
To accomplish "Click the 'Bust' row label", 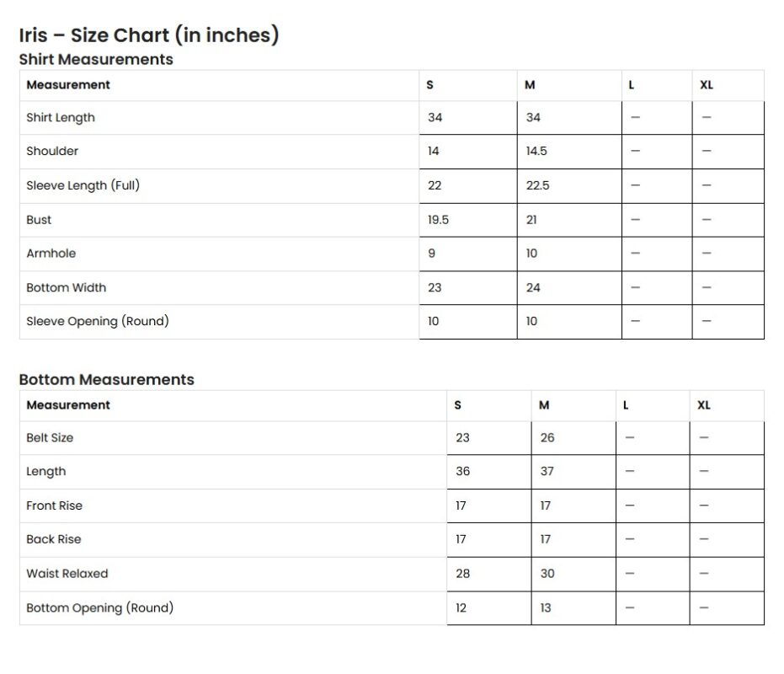I will point(39,220).
